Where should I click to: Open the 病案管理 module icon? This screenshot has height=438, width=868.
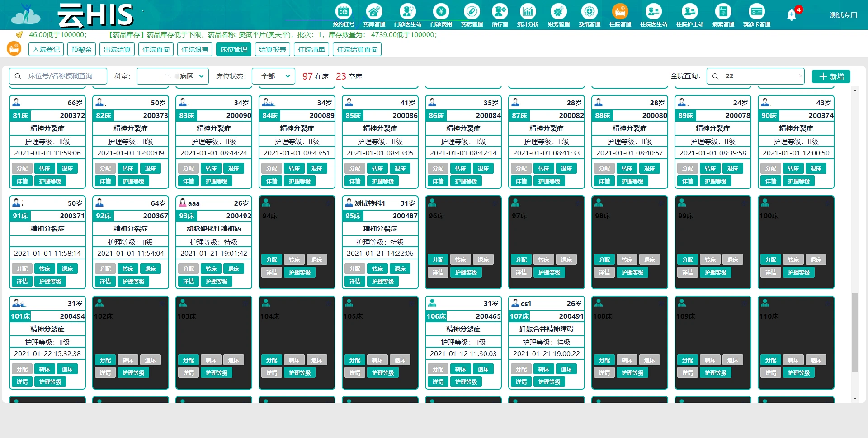coord(723,12)
